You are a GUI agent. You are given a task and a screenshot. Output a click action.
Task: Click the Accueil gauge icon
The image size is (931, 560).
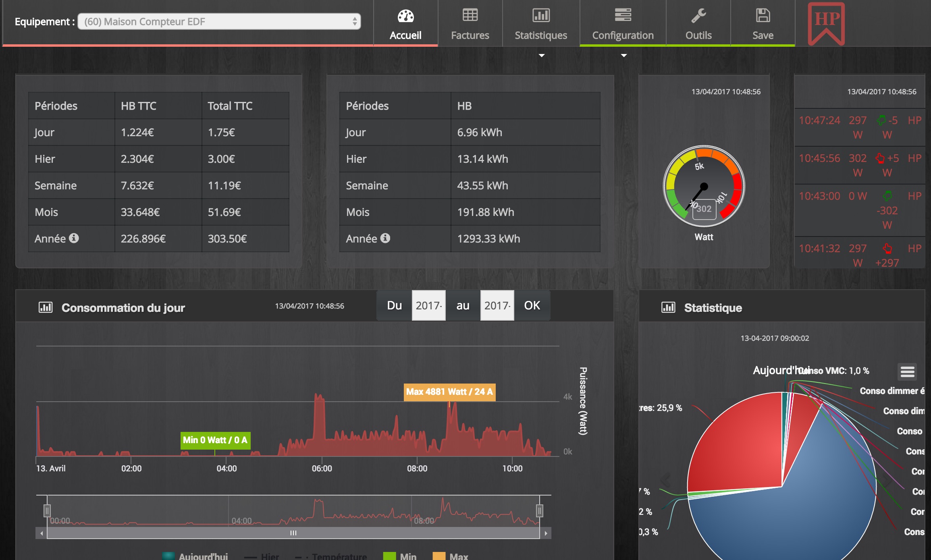click(405, 16)
